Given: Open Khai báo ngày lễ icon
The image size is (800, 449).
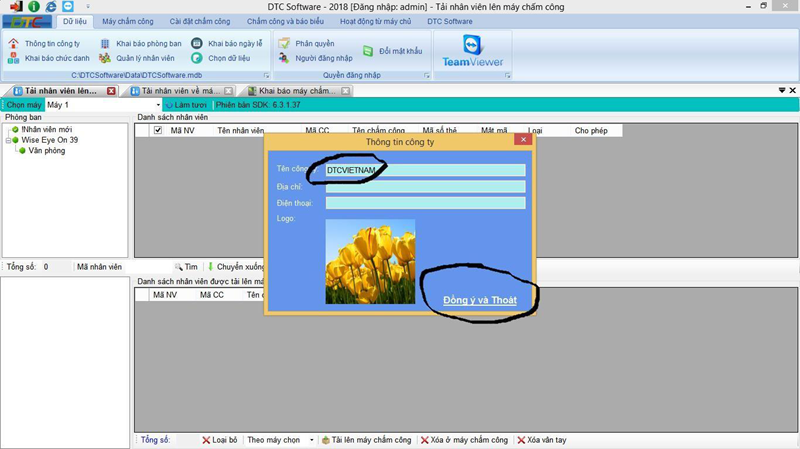Looking at the screenshot, I should (x=197, y=44).
